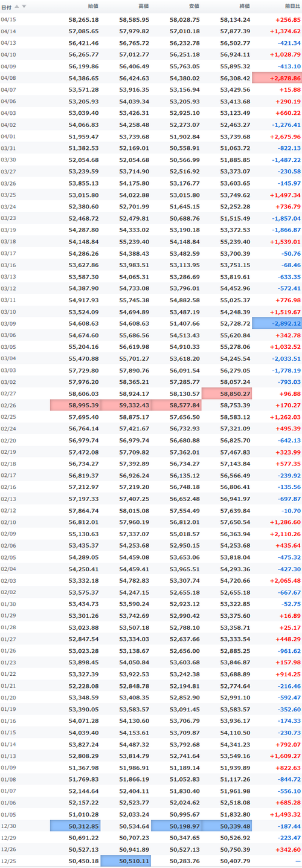The image size is (302, 868).
Task: Click the highlighted 50,510.11 high value
Action: coord(126,861)
